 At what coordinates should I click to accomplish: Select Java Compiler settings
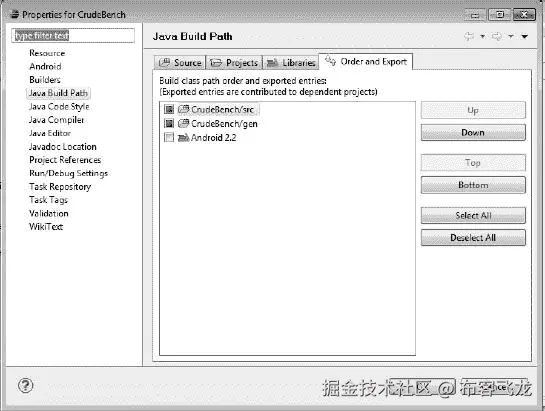56,120
